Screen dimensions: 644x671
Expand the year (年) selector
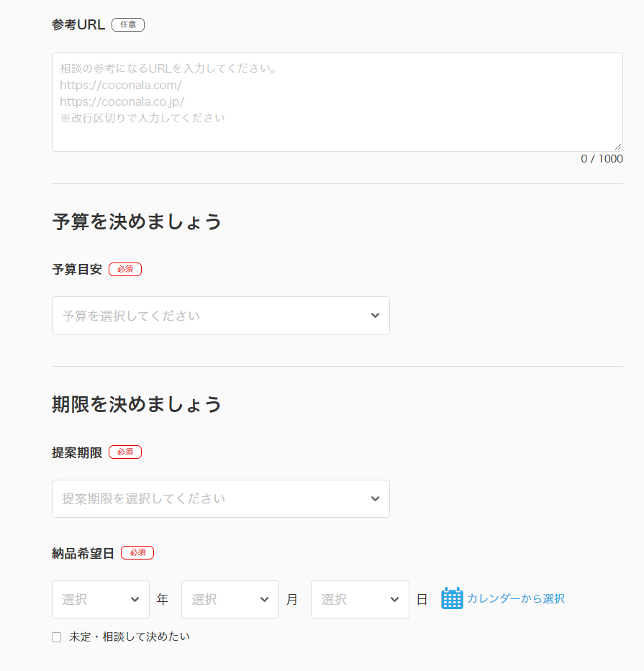pos(100,599)
